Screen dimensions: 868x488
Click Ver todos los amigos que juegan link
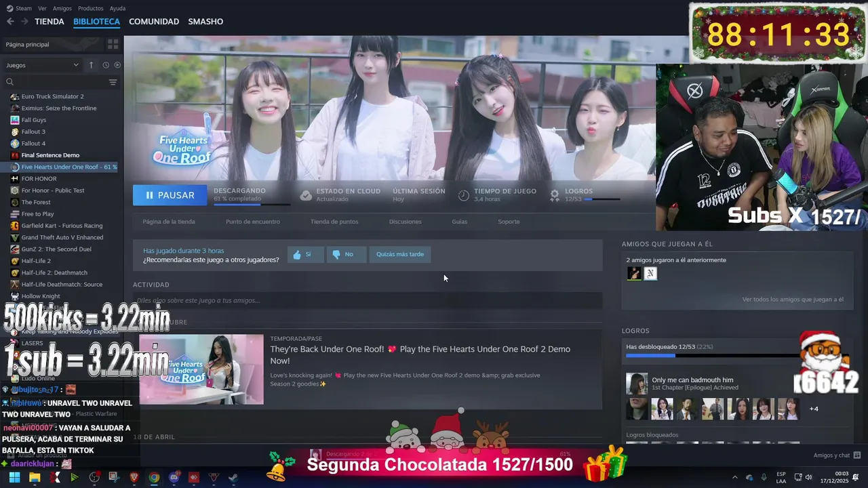click(793, 299)
